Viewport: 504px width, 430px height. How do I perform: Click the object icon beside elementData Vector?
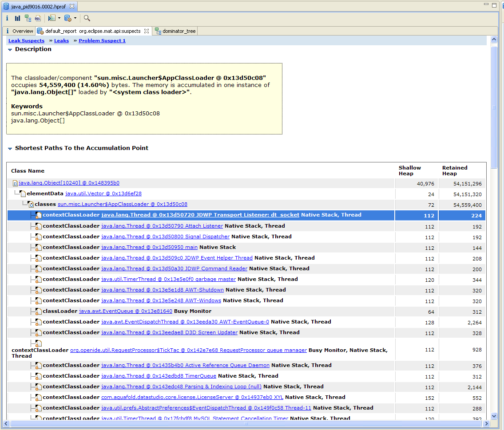[x=23, y=193]
